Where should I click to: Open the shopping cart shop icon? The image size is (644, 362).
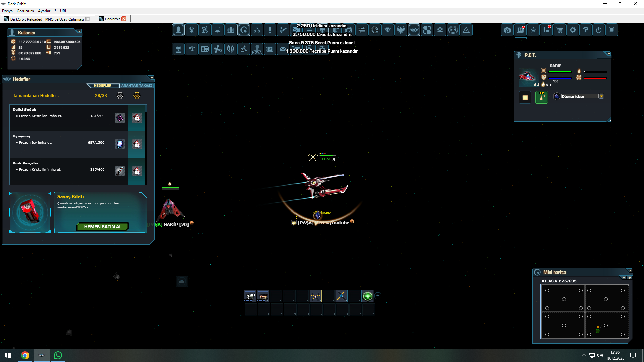click(x=559, y=30)
